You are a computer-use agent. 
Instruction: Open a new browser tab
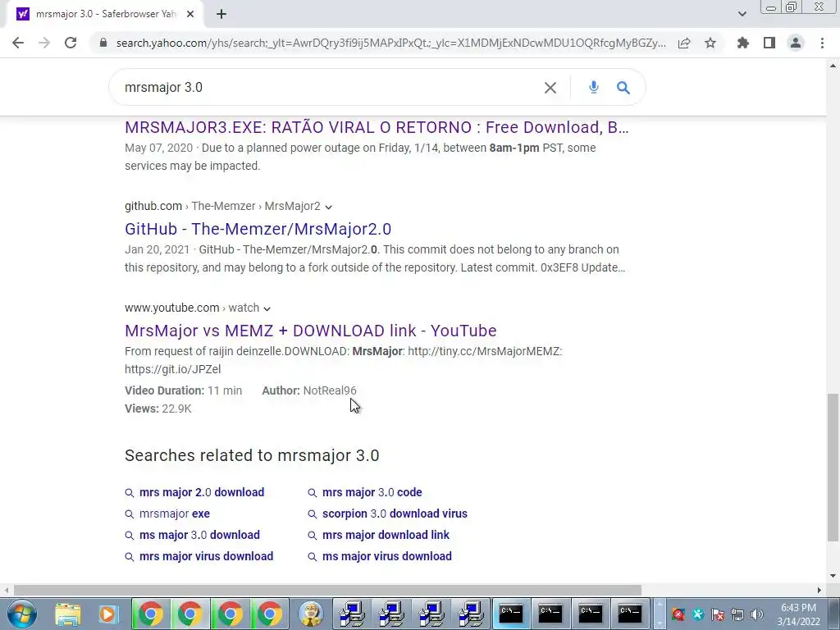coord(221,14)
